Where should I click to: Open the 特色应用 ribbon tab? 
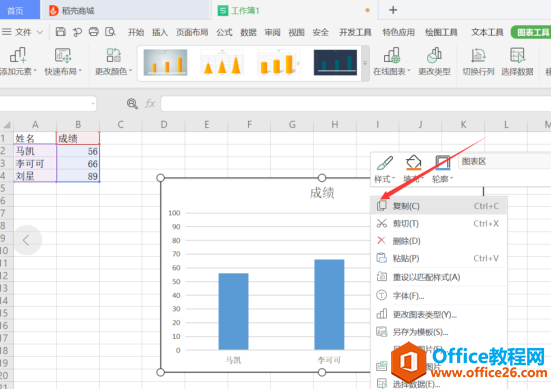(x=399, y=32)
